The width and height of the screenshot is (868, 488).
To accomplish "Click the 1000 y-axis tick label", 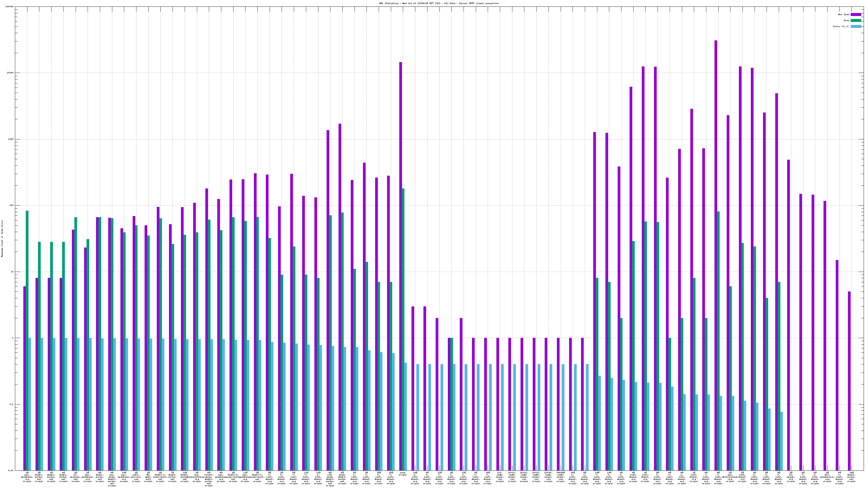I will click(11, 139).
